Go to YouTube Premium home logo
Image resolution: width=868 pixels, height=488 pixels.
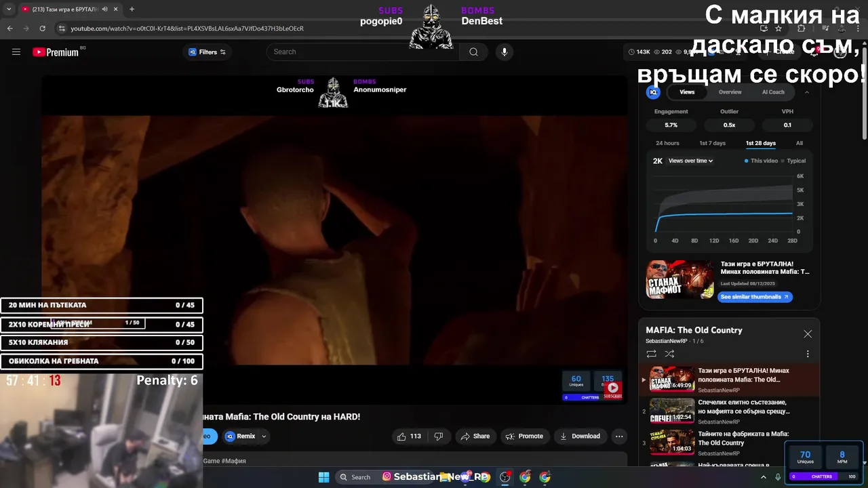pyautogui.click(x=56, y=52)
